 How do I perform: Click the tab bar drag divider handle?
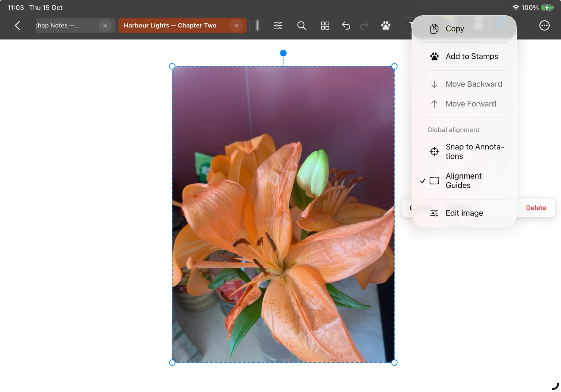257,26
